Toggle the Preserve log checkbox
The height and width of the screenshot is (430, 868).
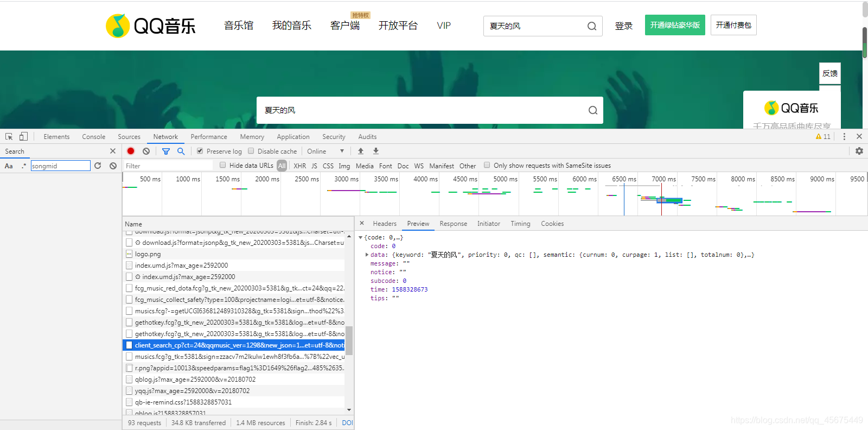[200, 151]
